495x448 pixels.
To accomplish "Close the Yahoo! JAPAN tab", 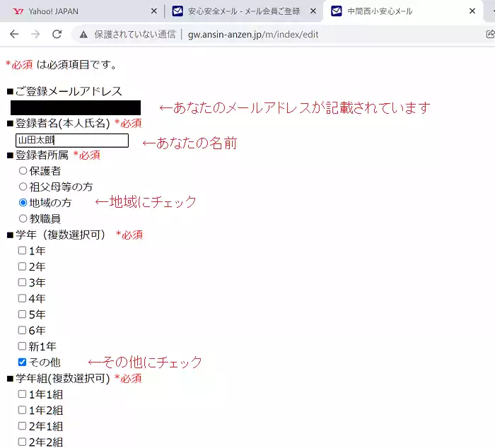I will (x=154, y=11).
